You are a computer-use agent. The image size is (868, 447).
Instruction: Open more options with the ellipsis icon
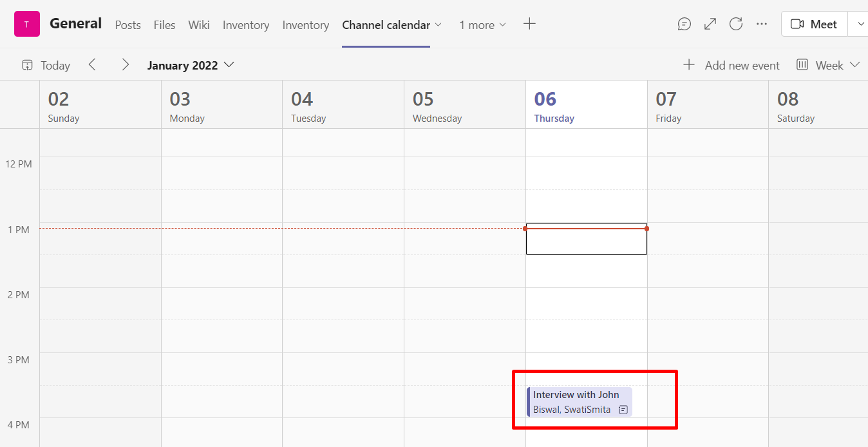(x=761, y=24)
